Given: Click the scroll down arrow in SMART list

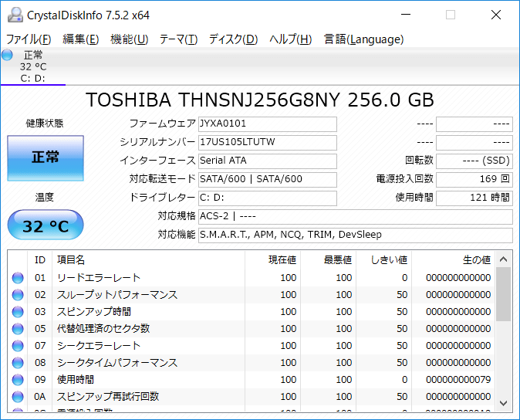Looking at the screenshot, I should click(504, 404).
